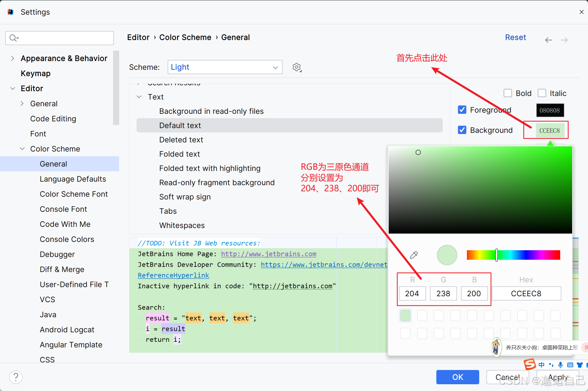Click the Cancel button
The image size is (588, 391).
(x=508, y=377)
